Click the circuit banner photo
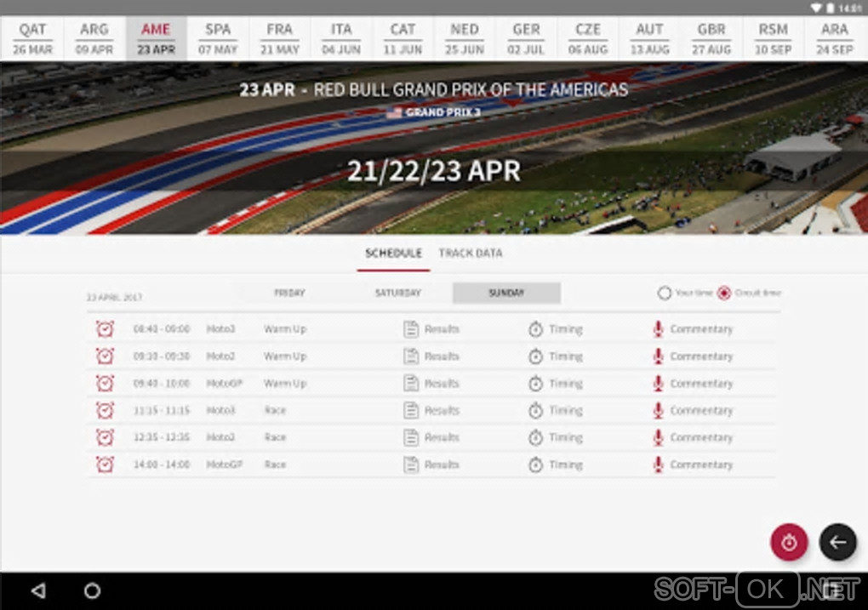868x610 pixels. coord(434,148)
